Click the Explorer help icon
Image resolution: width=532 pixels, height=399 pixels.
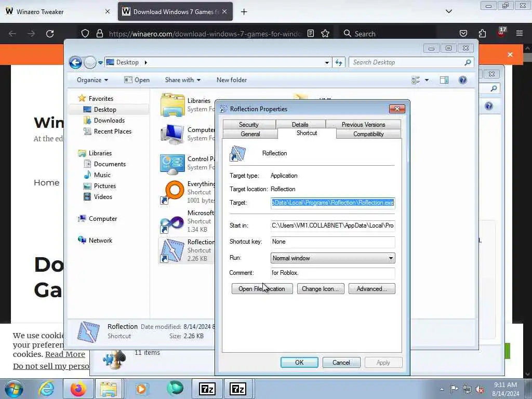[x=463, y=80]
